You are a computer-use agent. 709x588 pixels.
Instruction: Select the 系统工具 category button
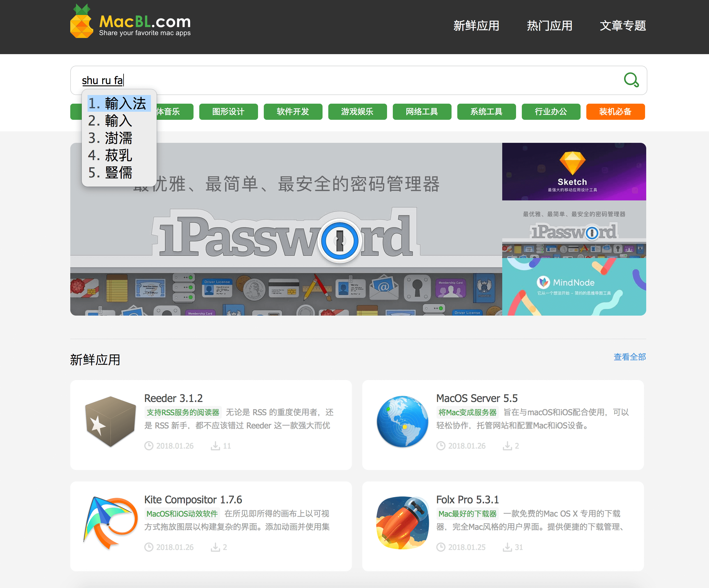486,112
